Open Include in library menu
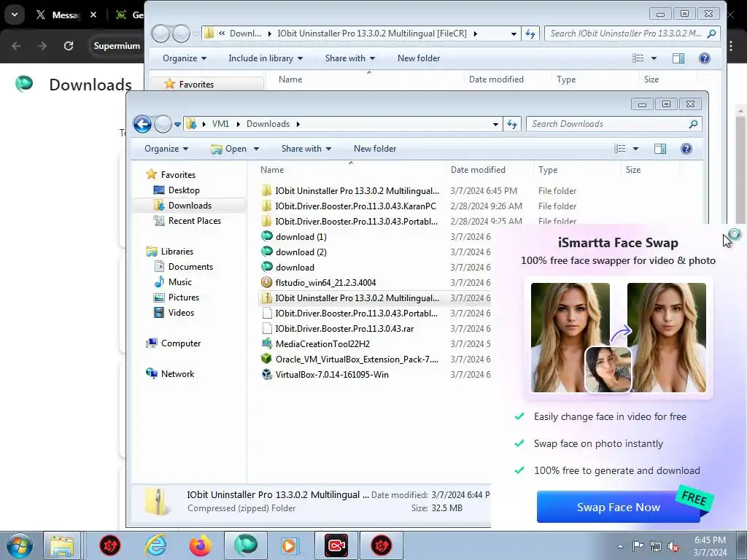 pyautogui.click(x=266, y=58)
